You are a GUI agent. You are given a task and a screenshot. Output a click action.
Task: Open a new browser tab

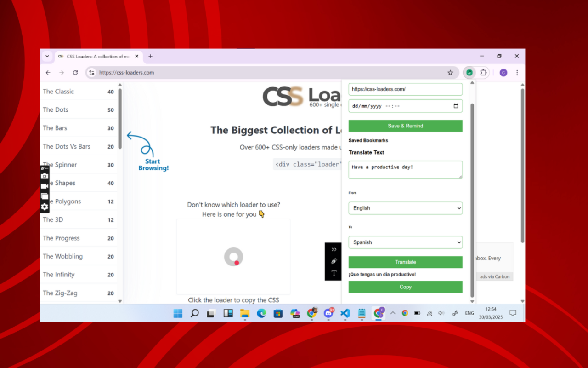coord(150,57)
